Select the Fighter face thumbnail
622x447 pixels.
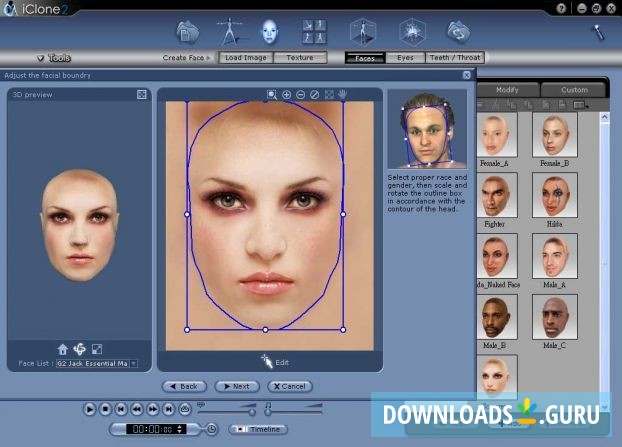point(496,195)
